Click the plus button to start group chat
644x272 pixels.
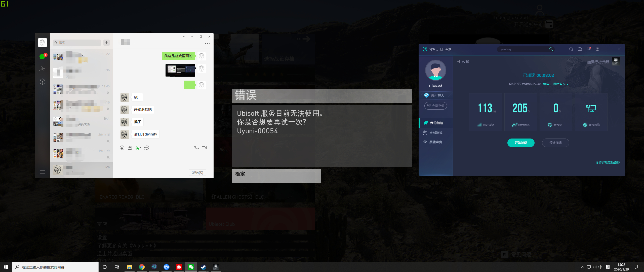(x=106, y=43)
